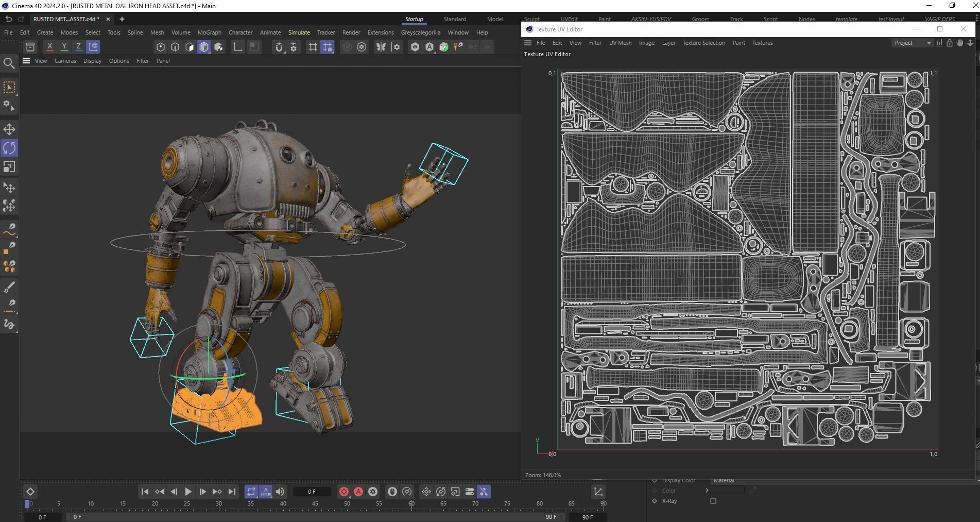This screenshot has width=980, height=522.
Task: Click the hand pan icon in UV Editor
Action: [960, 43]
